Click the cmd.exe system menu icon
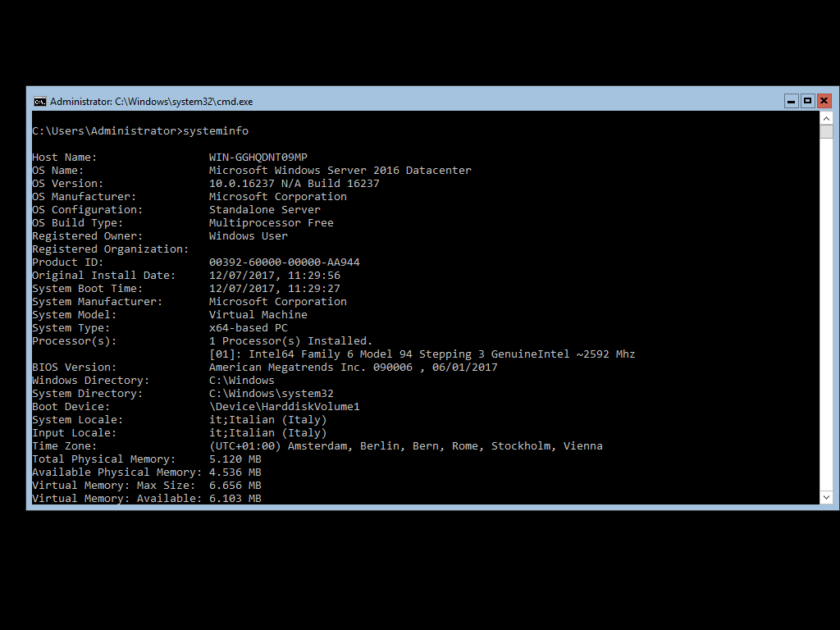This screenshot has height=630, width=840. (x=39, y=101)
